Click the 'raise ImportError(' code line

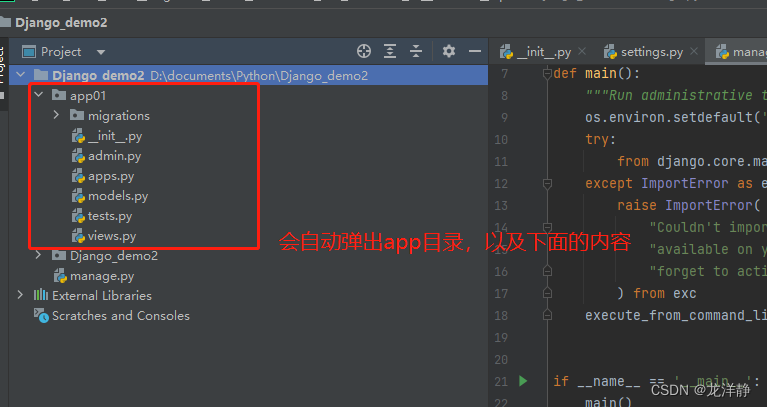688,205
